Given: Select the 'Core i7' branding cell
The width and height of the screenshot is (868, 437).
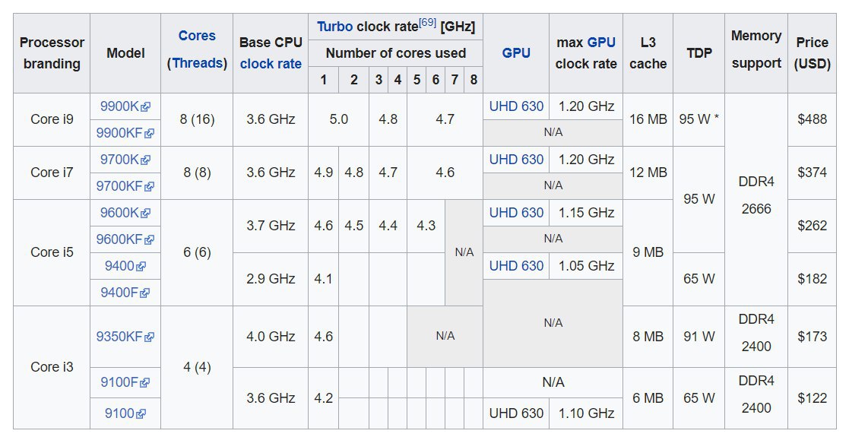Looking at the screenshot, I should 52,173.
